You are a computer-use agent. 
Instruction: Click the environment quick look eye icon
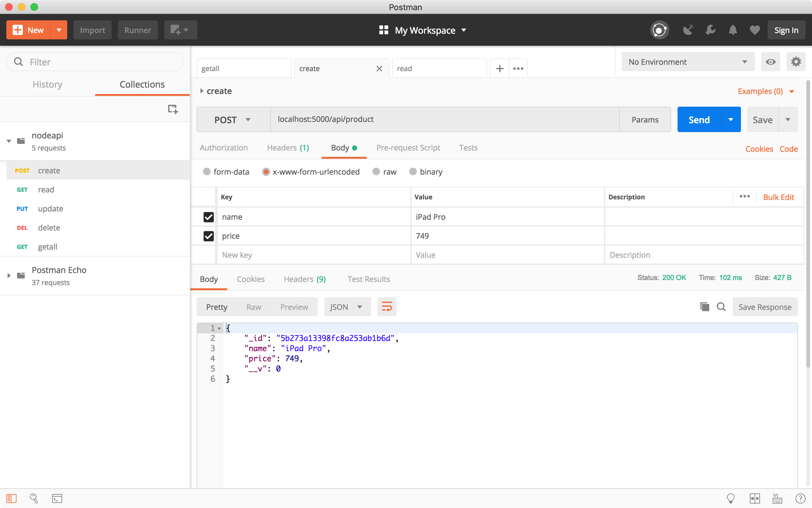point(770,62)
